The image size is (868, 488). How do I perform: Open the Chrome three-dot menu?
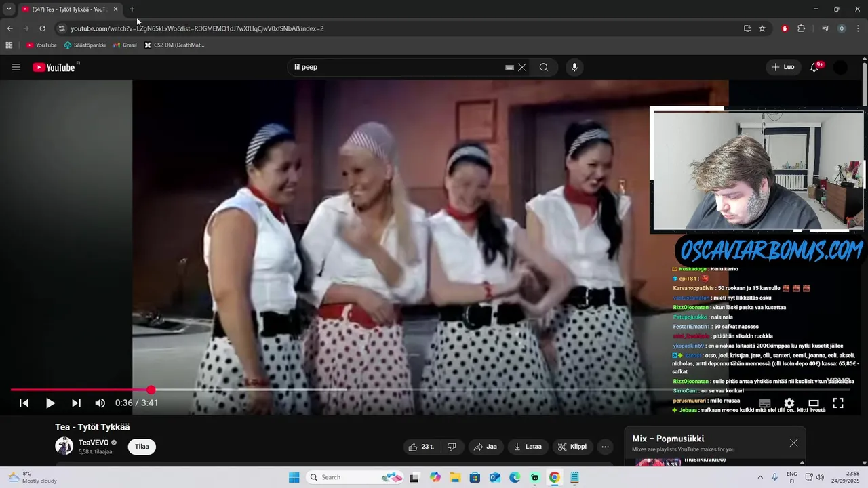click(858, 28)
